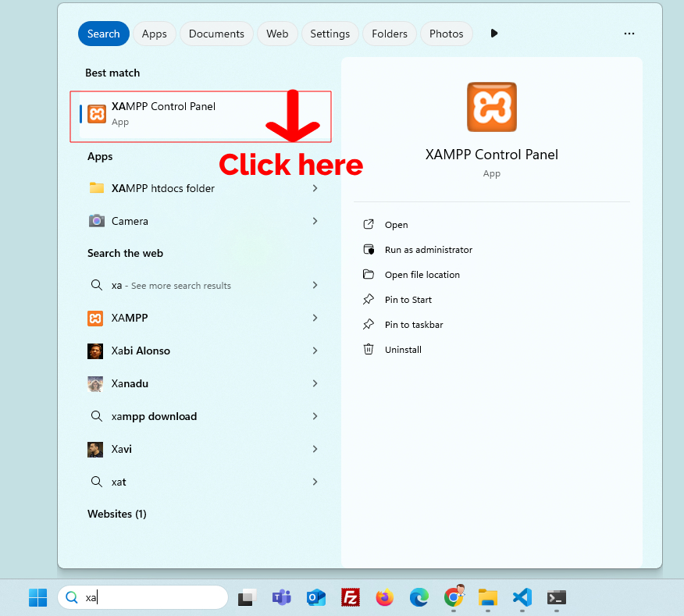Choose Pin to taskbar action
This screenshot has width=684, height=616.
click(x=413, y=325)
